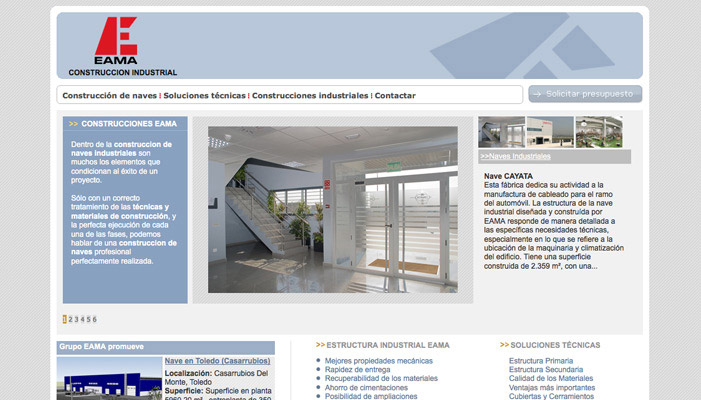Click the large lobby staircase photo
Image resolution: width=701 pixels, height=400 pixels.
click(333, 210)
